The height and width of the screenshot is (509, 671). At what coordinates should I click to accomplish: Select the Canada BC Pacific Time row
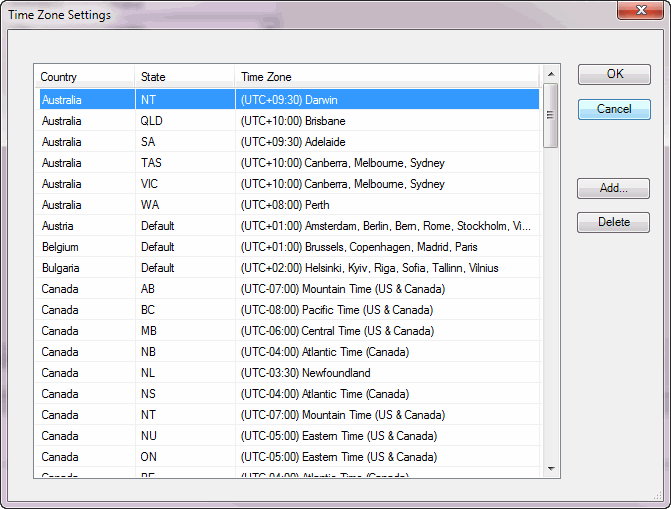coord(288,310)
